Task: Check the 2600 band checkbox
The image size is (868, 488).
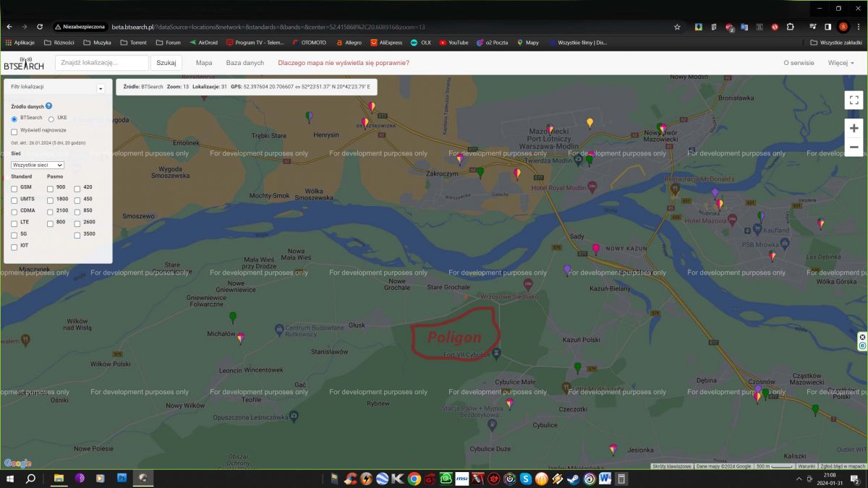Action: (77, 223)
